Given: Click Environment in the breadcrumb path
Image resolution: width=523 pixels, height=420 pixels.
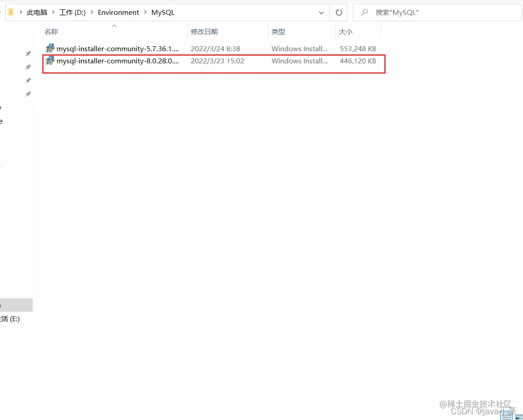Looking at the screenshot, I should tap(119, 13).
